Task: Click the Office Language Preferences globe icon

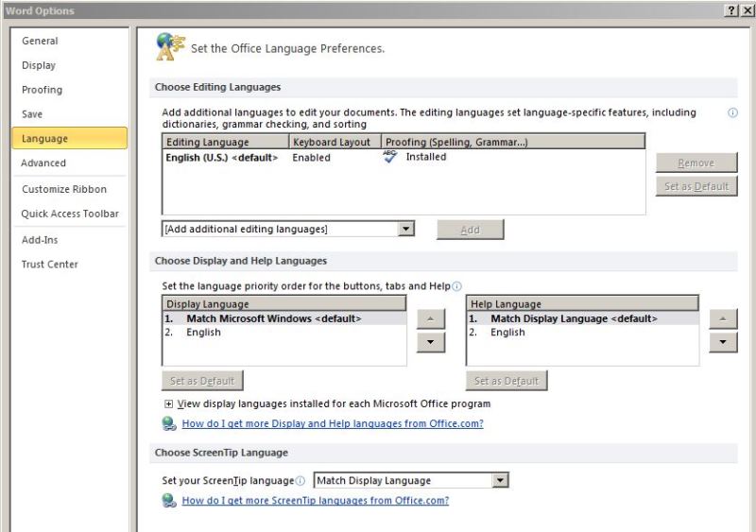Action: coord(170,46)
